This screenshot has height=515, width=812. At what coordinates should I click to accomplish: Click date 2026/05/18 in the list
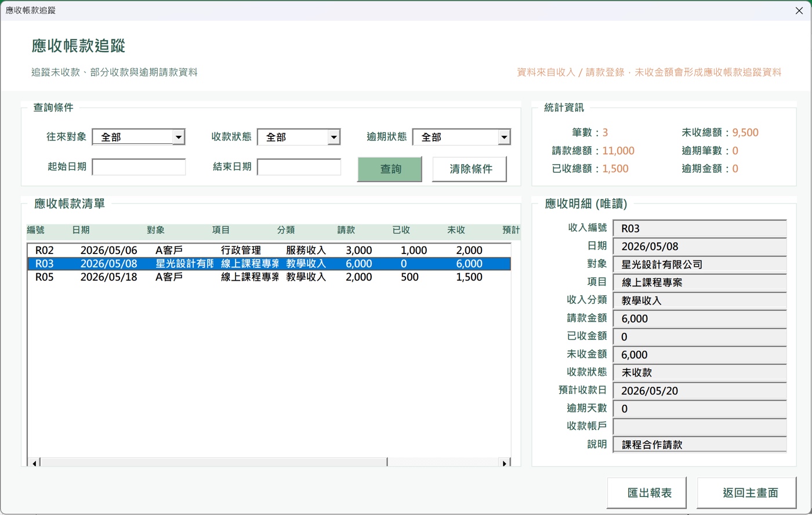pos(109,277)
